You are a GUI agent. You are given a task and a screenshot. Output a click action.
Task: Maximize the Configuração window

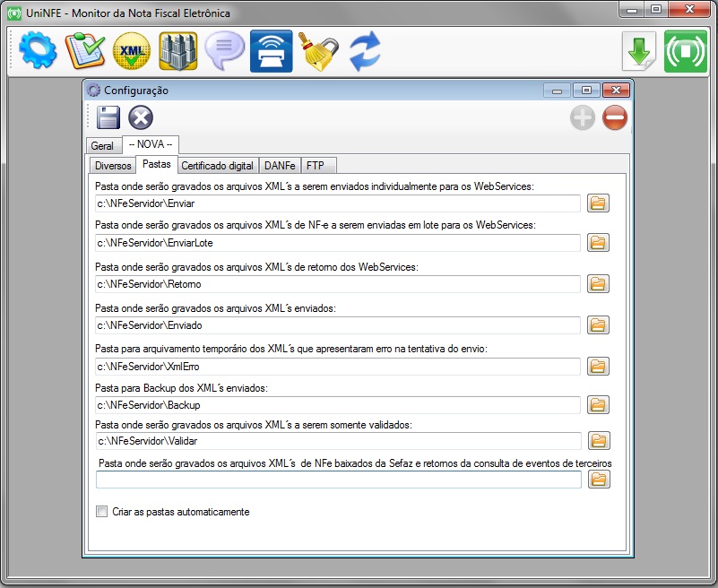click(586, 91)
